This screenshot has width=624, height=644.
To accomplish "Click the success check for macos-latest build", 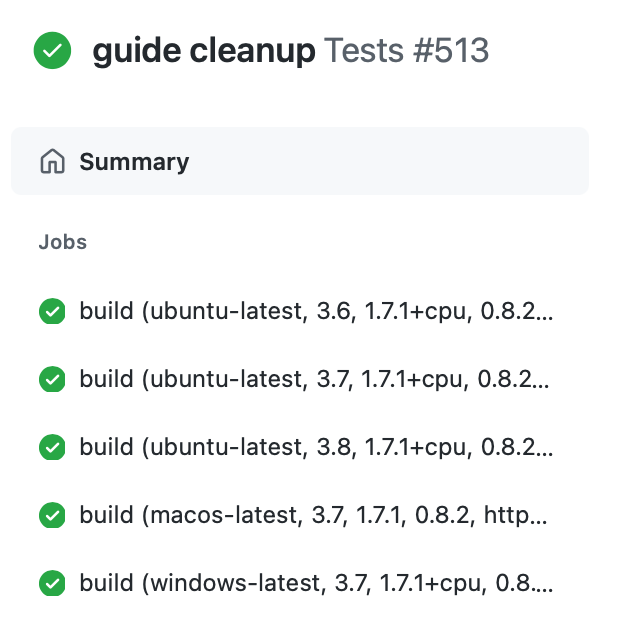I will coord(52,515).
